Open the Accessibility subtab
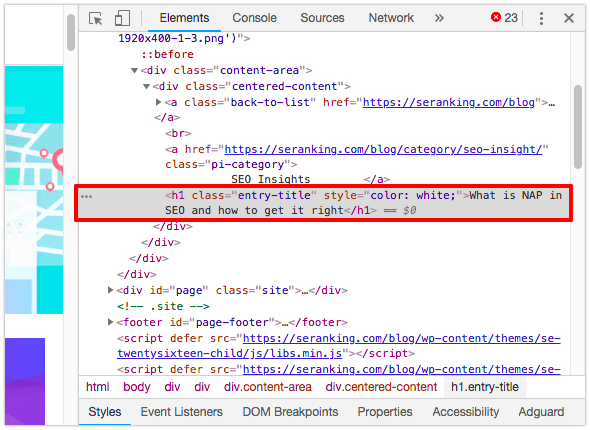 (x=465, y=412)
